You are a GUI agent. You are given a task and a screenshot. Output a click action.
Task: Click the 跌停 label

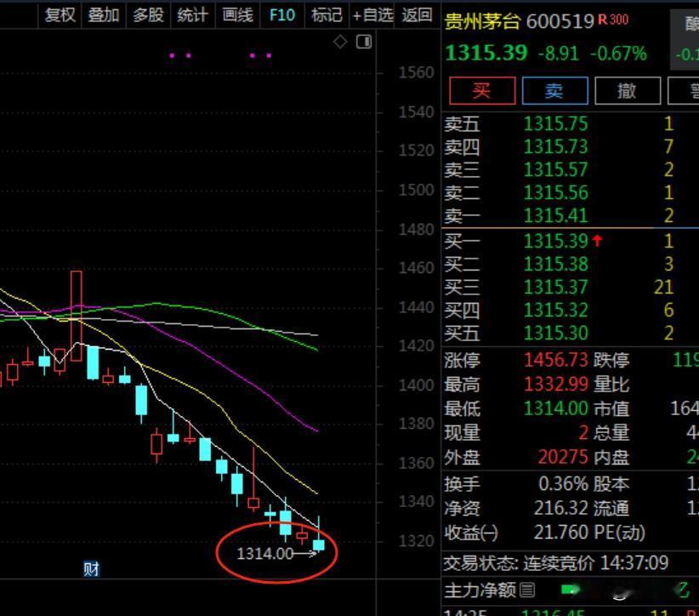click(611, 360)
